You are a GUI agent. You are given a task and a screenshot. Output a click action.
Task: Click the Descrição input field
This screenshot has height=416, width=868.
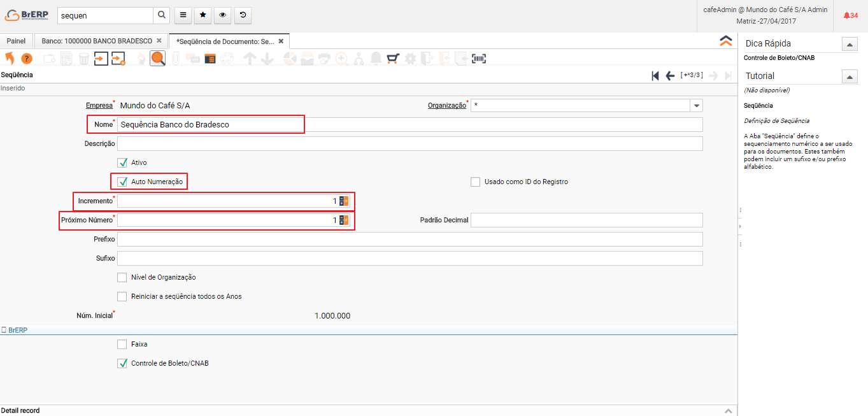point(409,143)
